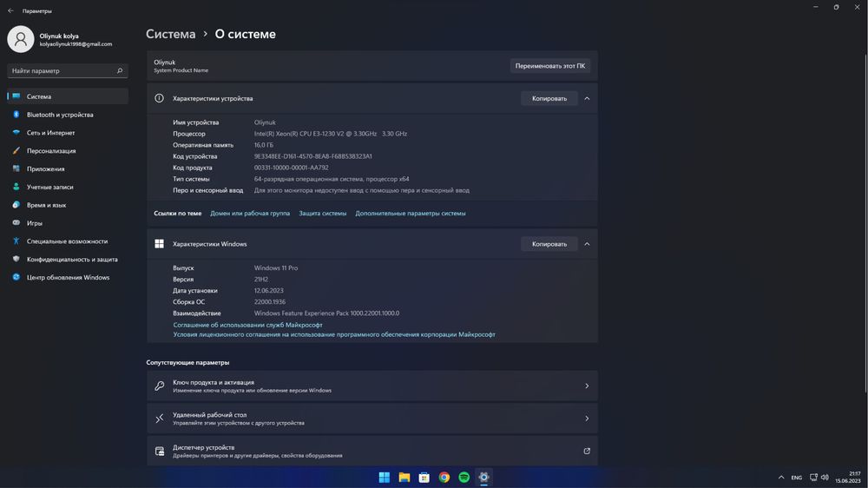The width and height of the screenshot is (868, 488).
Task: Click Система in breadcrumb header
Action: tap(170, 34)
